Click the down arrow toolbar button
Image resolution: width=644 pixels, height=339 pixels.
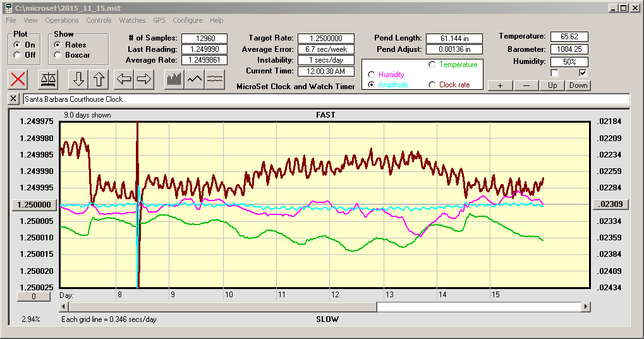point(78,79)
